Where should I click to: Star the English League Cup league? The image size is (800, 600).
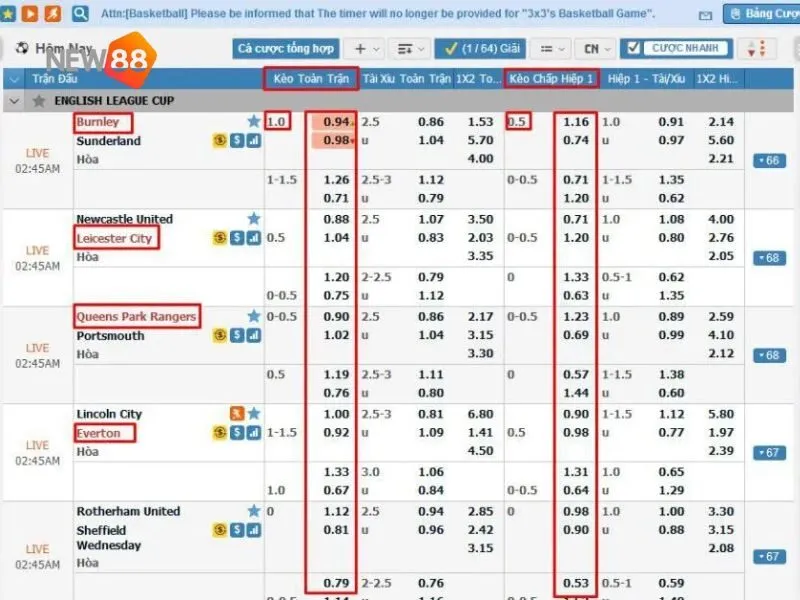click(x=39, y=101)
